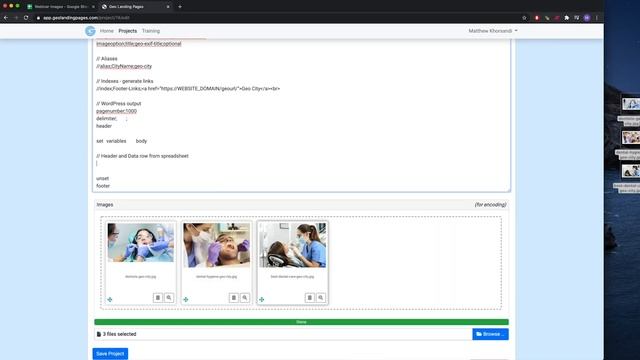640x360 pixels.
Task: Click the 'footer' line in the editor
Action: 103,186
